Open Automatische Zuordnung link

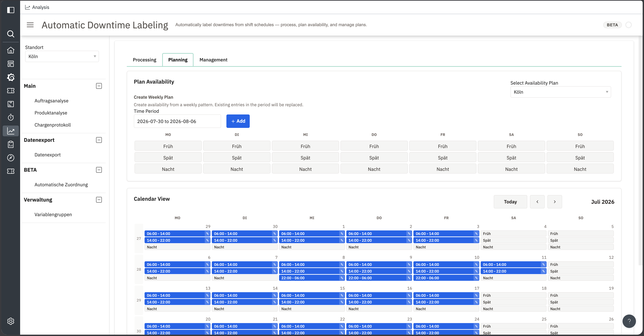(61, 185)
